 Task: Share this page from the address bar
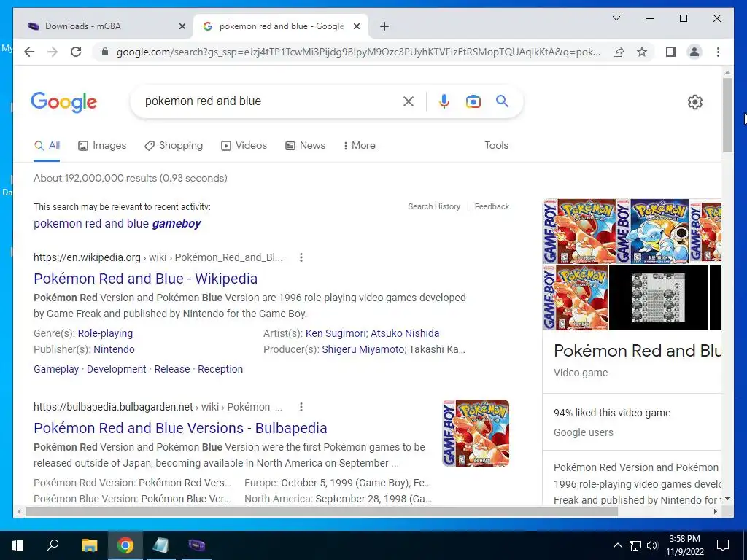coord(619,52)
